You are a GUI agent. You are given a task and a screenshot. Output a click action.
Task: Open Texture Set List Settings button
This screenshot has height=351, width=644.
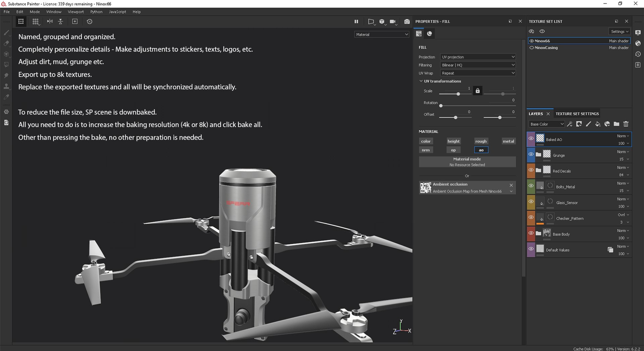(620, 32)
